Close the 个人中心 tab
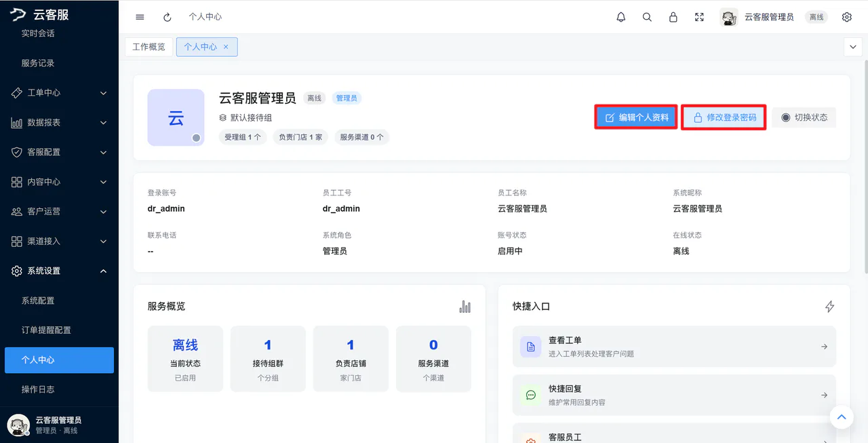868x443 pixels. click(x=226, y=47)
